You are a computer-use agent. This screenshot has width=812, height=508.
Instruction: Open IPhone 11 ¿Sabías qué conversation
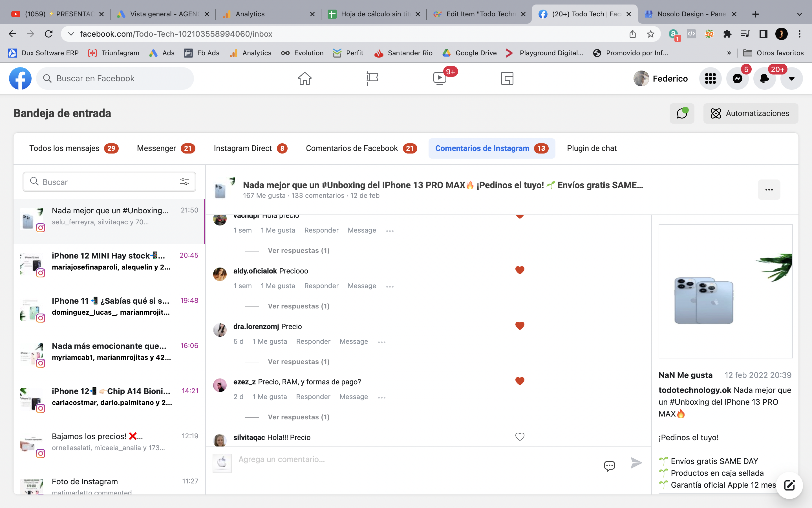(x=109, y=312)
